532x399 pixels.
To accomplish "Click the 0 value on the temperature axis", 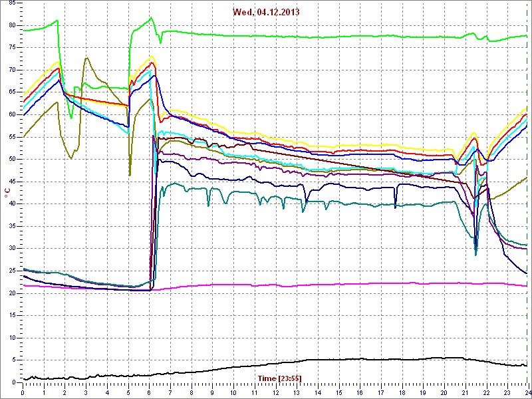I will tap(13, 382).
